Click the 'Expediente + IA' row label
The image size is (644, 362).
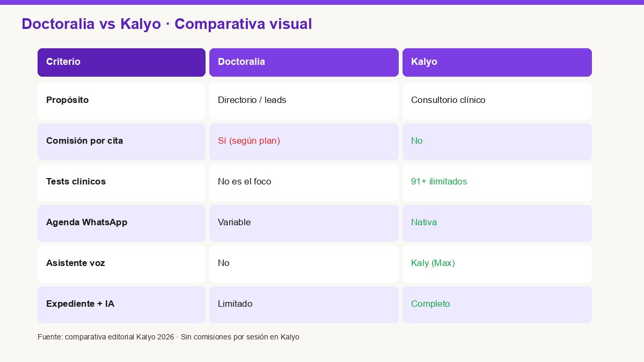(x=121, y=305)
